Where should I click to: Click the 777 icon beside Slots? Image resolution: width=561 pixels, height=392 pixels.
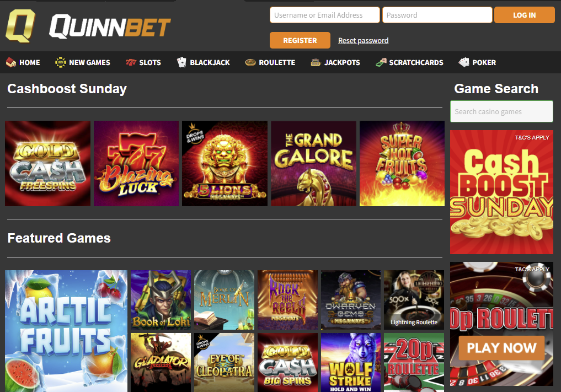[131, 62]
